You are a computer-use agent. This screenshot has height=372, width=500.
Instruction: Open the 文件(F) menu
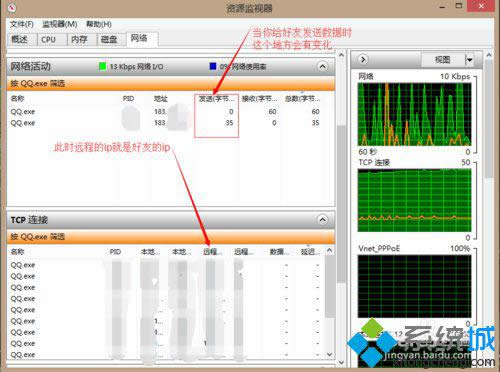click(x=22, y=24)
